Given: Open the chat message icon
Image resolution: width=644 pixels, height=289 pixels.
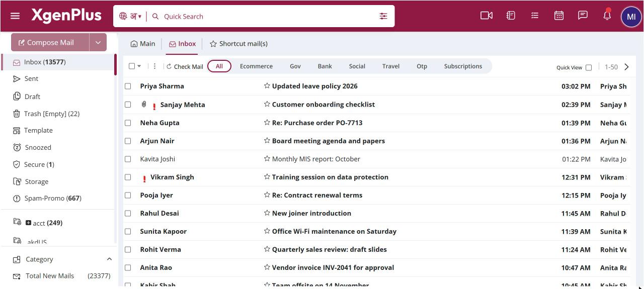Looking at the screenshot, I should pyautogui.click(x=583, y=16).
